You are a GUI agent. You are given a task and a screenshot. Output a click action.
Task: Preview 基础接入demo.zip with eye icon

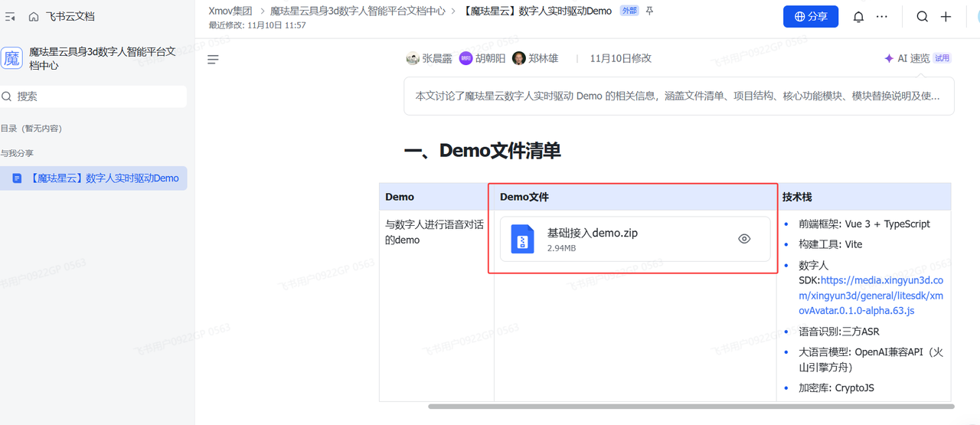743,239
